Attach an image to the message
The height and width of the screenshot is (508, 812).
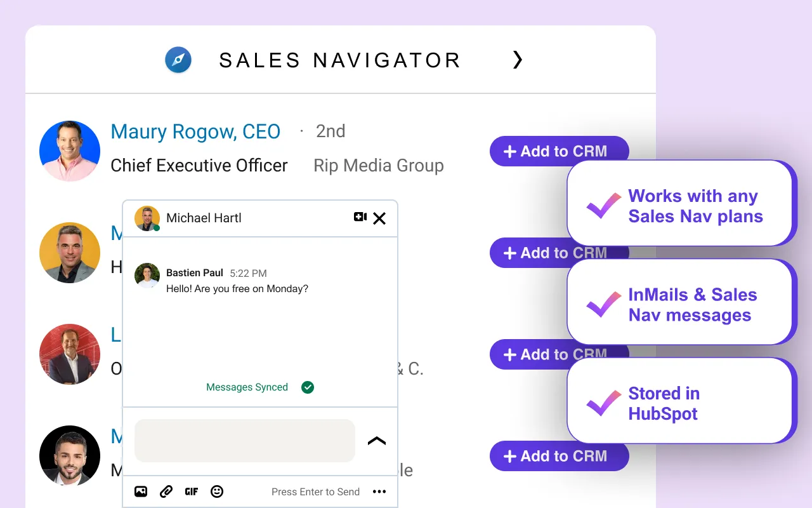(141, 491)
